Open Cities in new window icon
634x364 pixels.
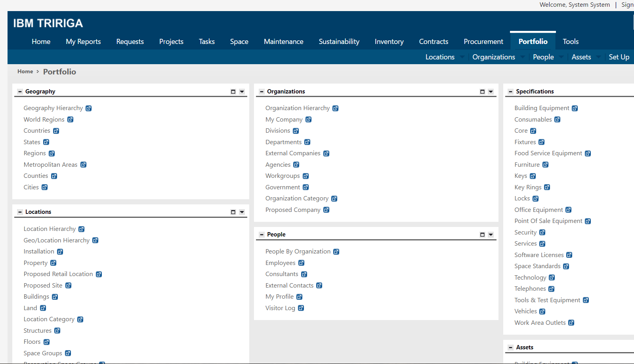click(44, 187)
